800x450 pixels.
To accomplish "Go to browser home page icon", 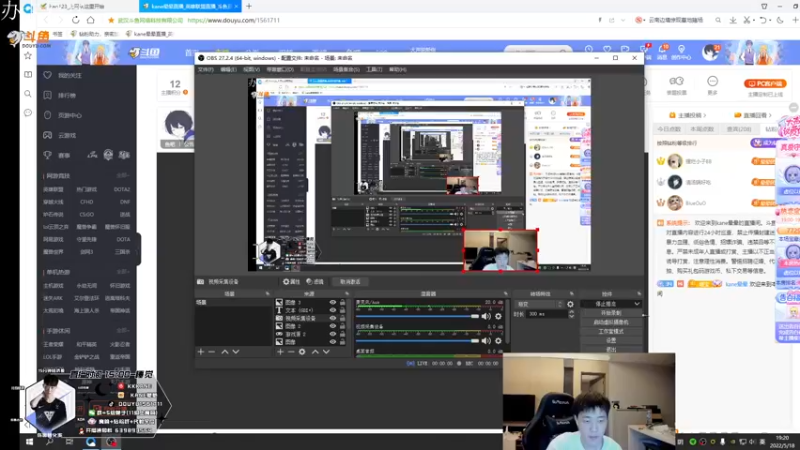I will [91, 20].
